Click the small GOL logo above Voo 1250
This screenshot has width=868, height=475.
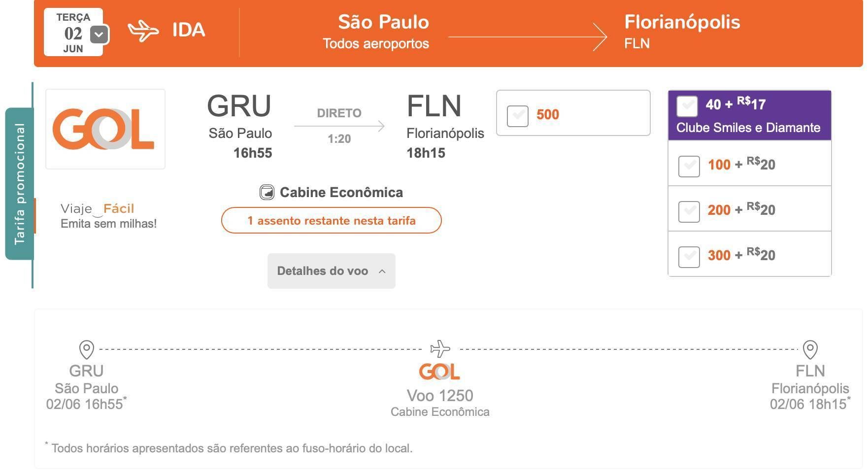[x=439, y=372]
